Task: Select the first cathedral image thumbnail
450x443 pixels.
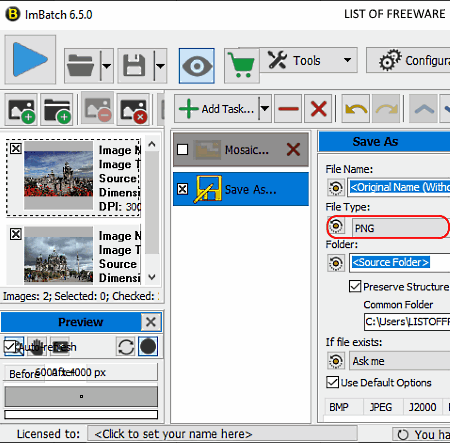Action: (58, 175)
